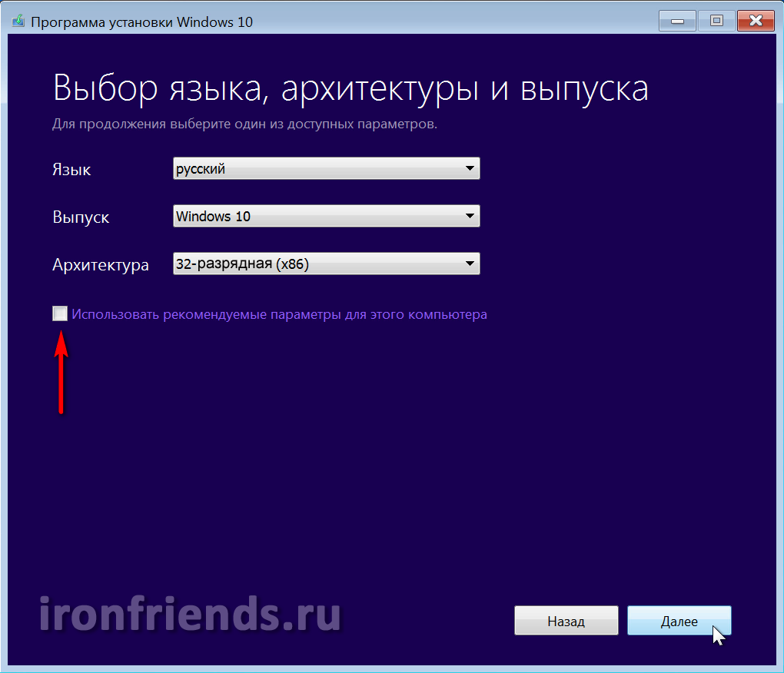Click the 'Программа установки Windows 10' title text
This screenshot has height=673, width=784.
[x=141, y=22]
